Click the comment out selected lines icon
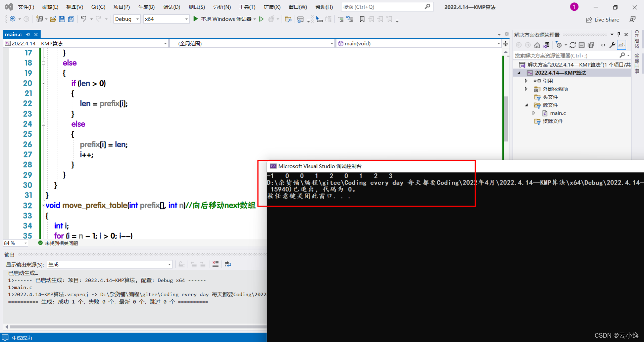Viewport: 644px width, 342px height. (x=341, y=19)
